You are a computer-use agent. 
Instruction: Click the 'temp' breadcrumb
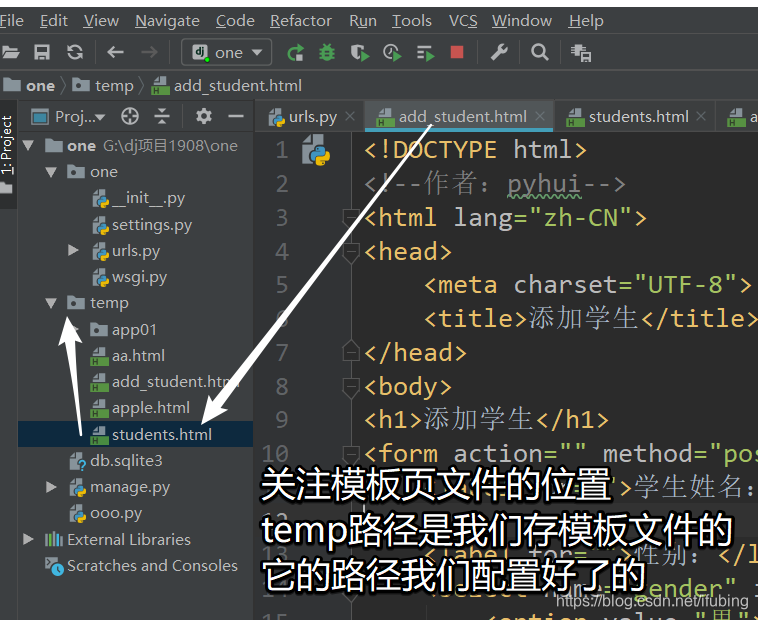pos(103,86)
